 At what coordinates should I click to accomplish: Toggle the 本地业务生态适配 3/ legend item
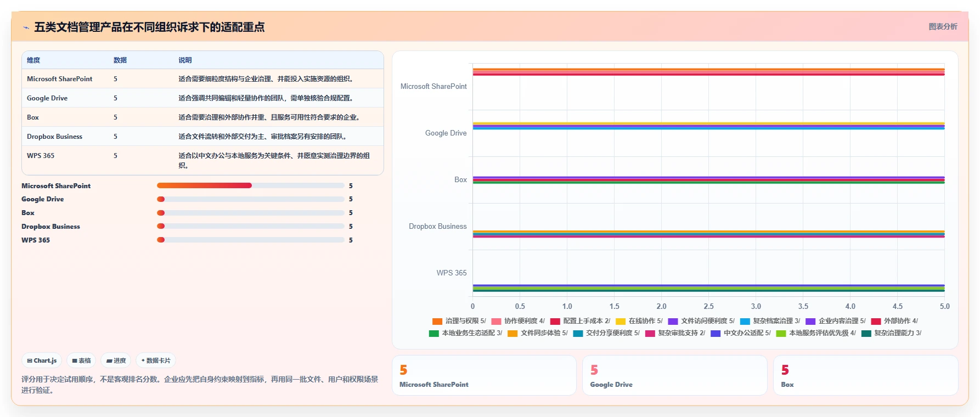(465, 333)
